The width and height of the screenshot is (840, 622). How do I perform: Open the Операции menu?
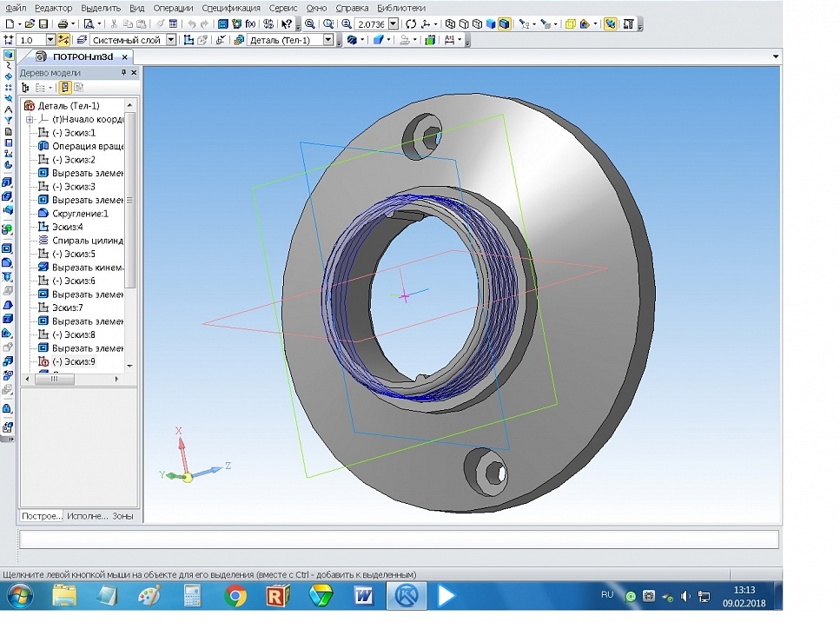173,8
